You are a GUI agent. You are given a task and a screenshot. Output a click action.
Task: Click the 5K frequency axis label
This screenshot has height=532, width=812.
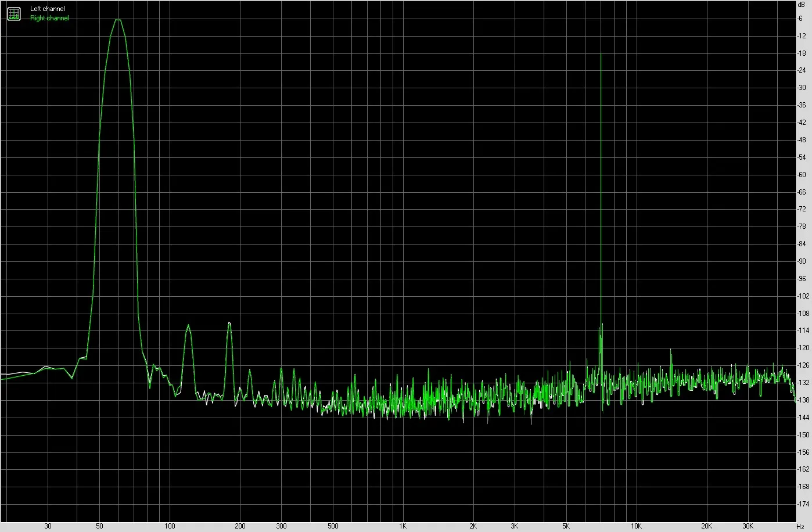coord(566,526)
